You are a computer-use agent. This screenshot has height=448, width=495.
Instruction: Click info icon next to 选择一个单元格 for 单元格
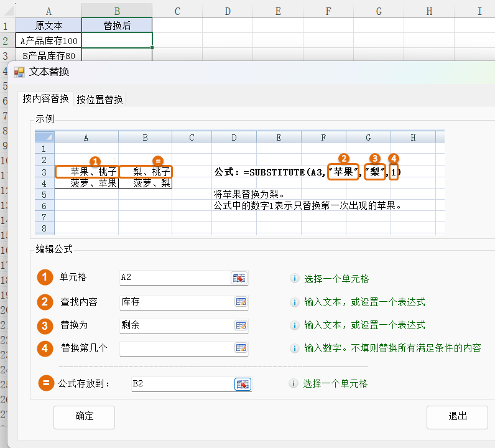click(x=295, y=279)
